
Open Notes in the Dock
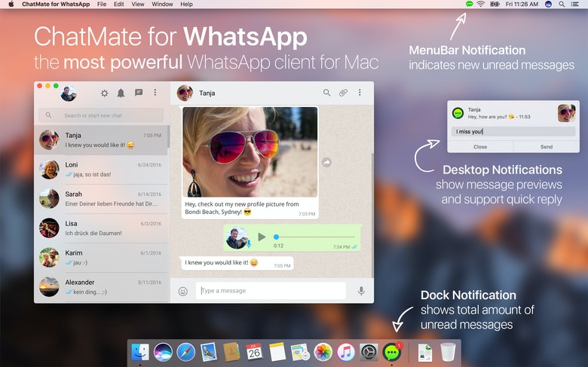(277, 353)
